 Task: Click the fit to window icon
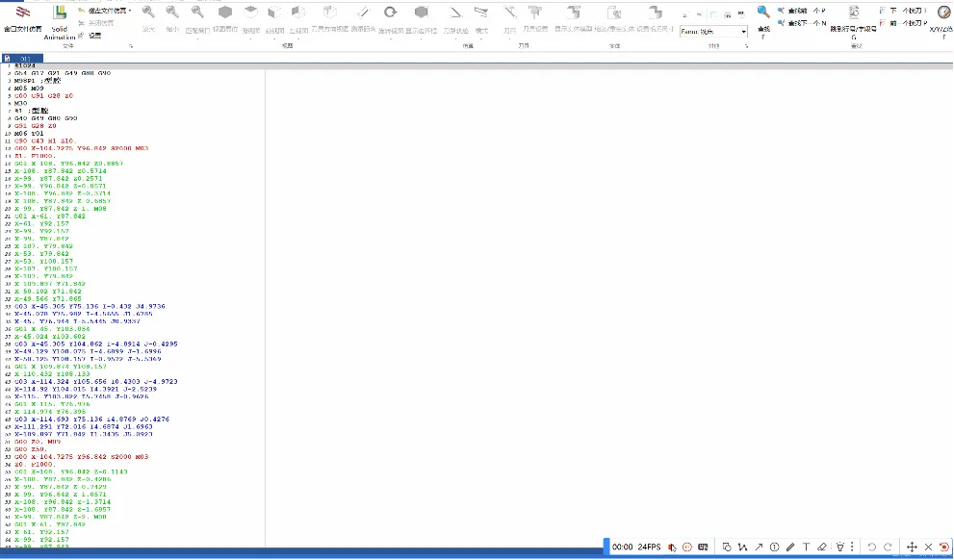tap(197, 13)
